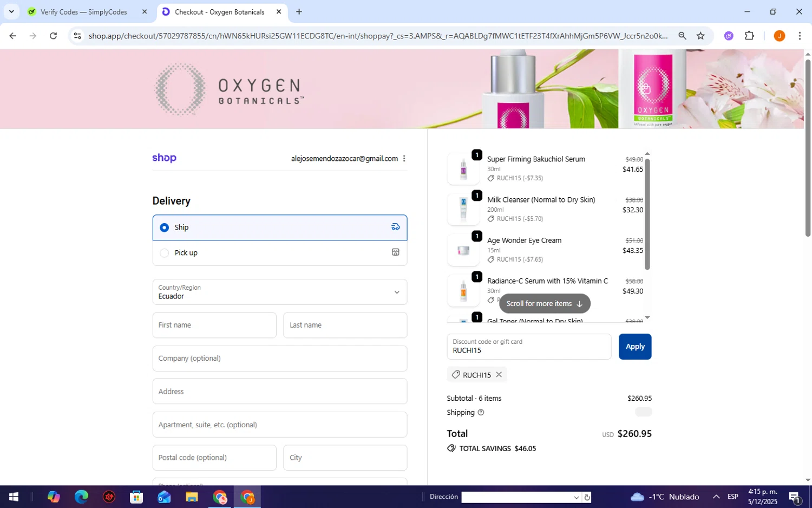Select the Ship delivery option

coord(280,227)
